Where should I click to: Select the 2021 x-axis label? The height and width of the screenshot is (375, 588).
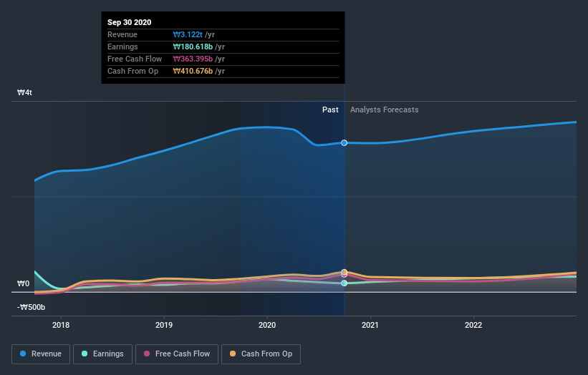[370, 325]
